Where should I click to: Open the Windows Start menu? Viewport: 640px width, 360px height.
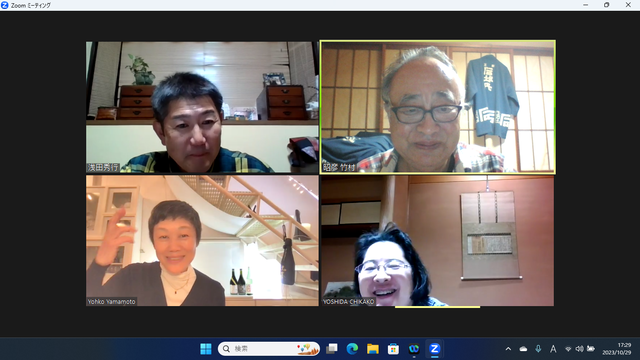[206, 349]
